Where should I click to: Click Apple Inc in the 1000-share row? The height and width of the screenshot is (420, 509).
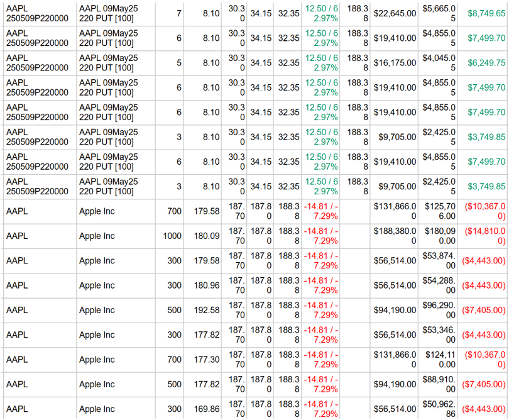[x=97, y=236]
